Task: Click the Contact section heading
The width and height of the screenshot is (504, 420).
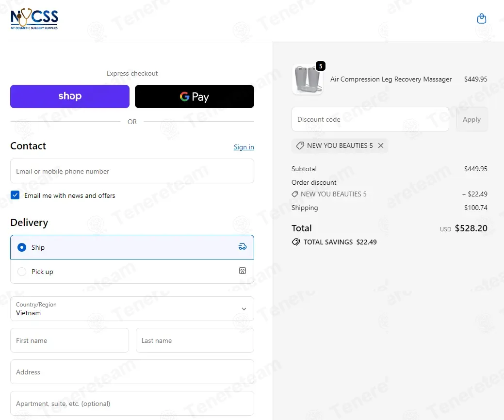Action: click(28, 146)
